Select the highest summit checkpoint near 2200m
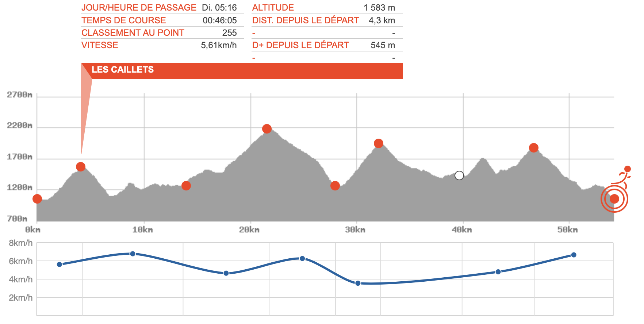Viewport: 644px width, 324px height. pyautogui.click(x=267, y=129)
